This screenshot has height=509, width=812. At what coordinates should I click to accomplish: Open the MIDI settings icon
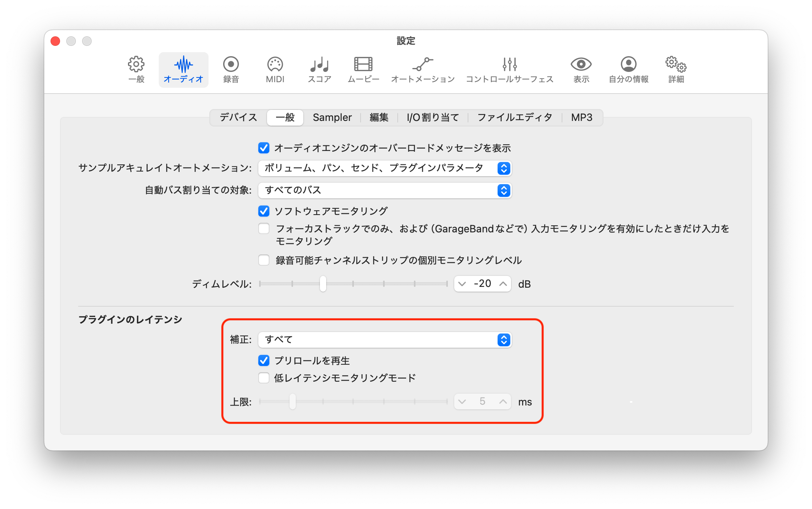(275, 69)
